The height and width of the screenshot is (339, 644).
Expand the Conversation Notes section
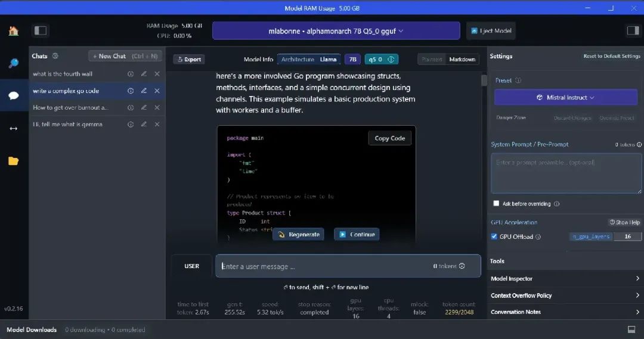coord(565,312)
